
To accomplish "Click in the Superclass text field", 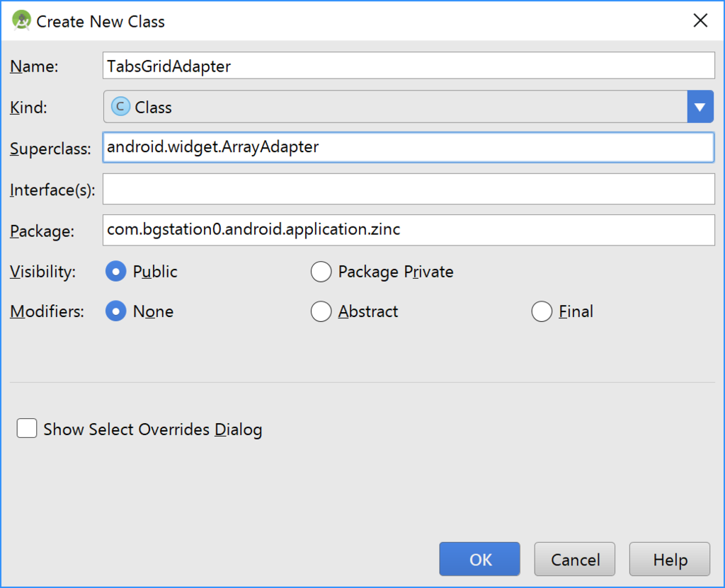I will pos(409,148).
